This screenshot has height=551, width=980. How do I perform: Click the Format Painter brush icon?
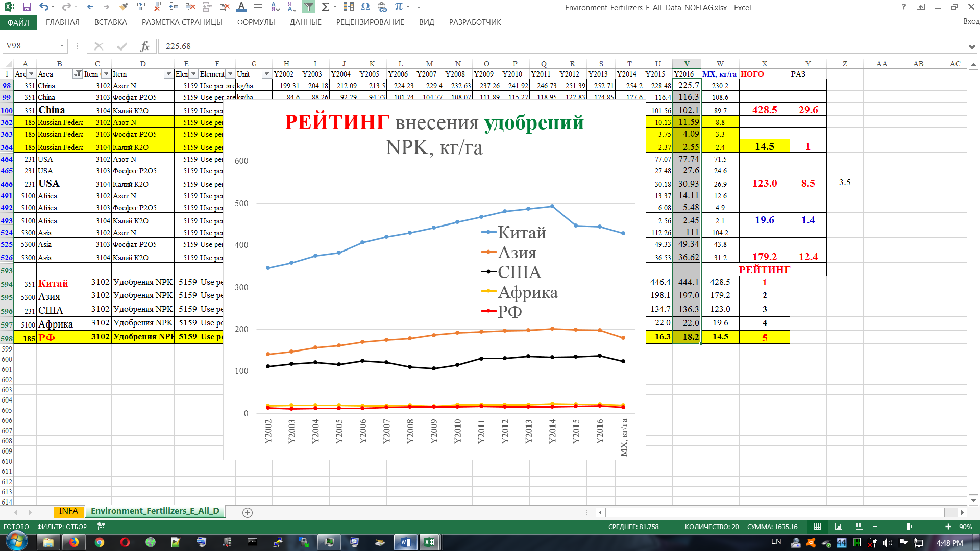point(124,7)
